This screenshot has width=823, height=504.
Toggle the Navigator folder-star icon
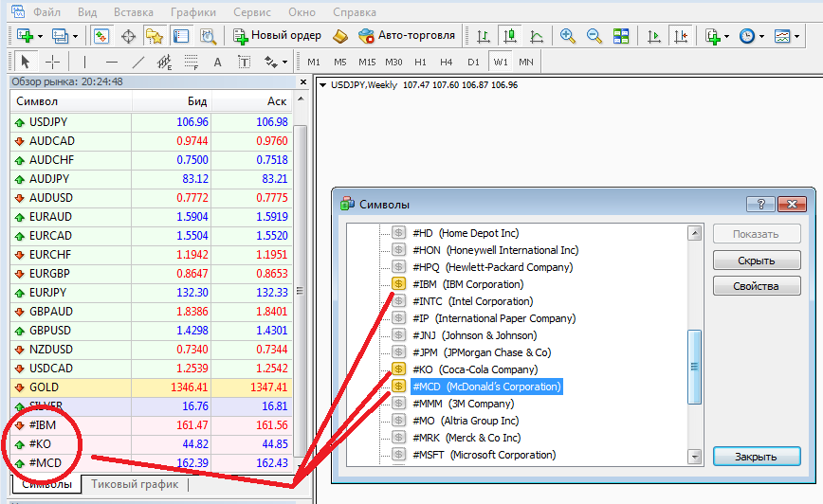155,36
